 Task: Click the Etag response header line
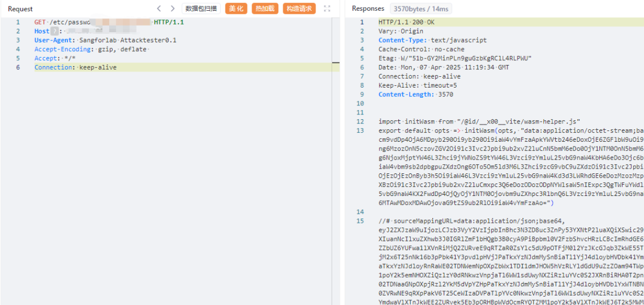coord(455,58)
